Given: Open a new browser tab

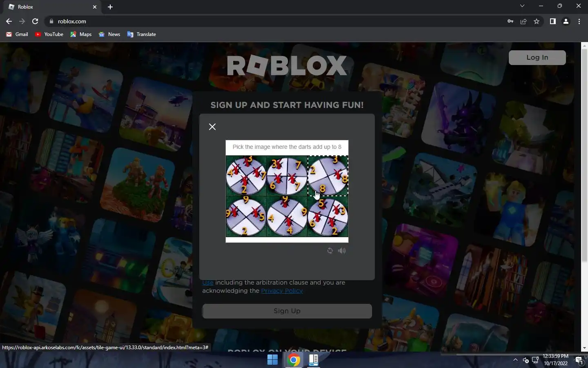Looking at the screenshot, I should coord(110,7).
